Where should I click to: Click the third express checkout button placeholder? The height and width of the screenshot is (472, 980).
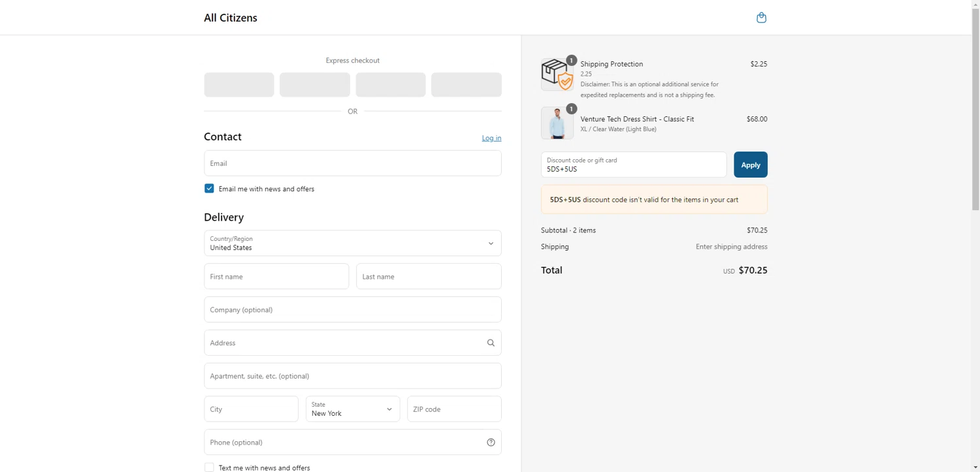[391, 85]
